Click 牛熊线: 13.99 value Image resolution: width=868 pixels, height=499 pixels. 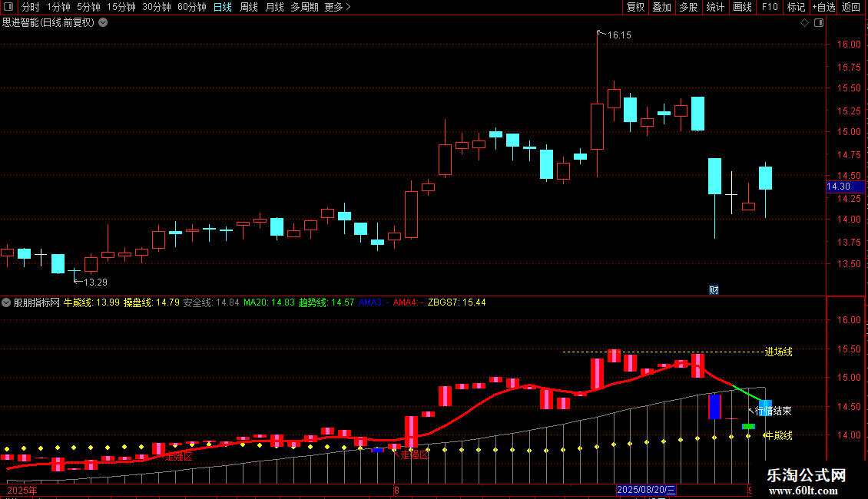pos(91,302)
